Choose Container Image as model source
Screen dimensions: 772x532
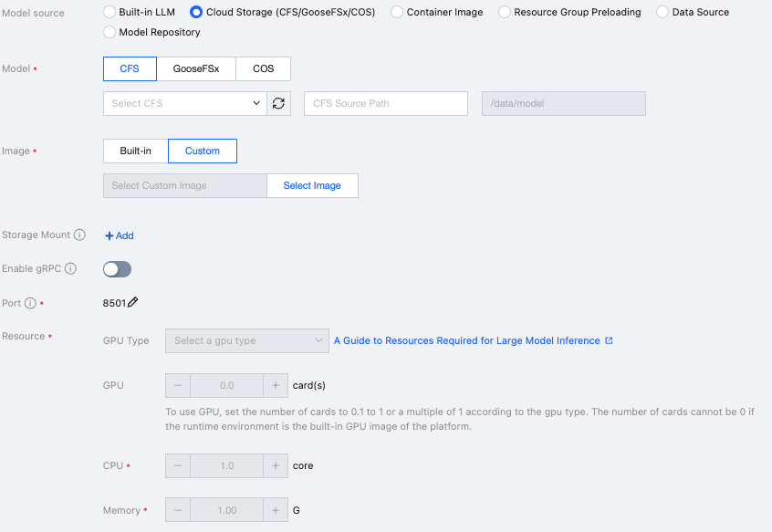coord(396,13)
